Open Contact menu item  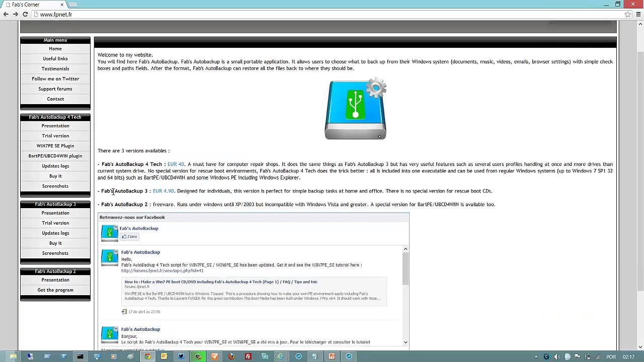55,99
